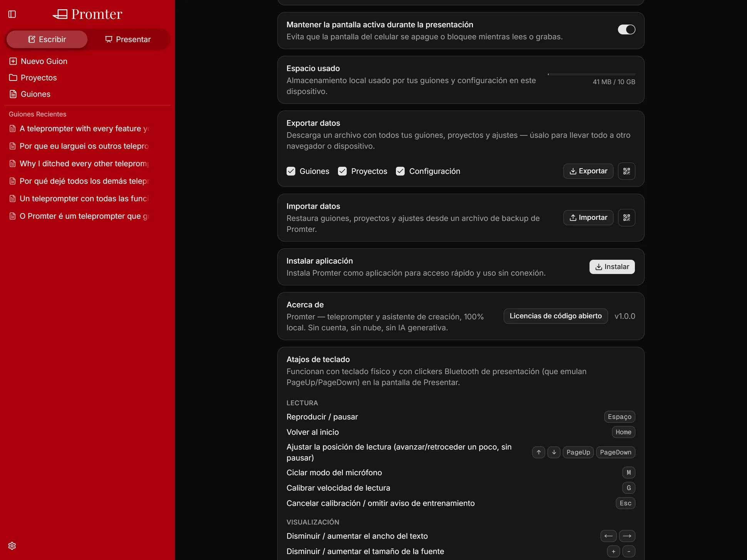Click '41 MB / 10 GB' storage text
The height and width of the screenshot is (560, 747).
(614, 82)
